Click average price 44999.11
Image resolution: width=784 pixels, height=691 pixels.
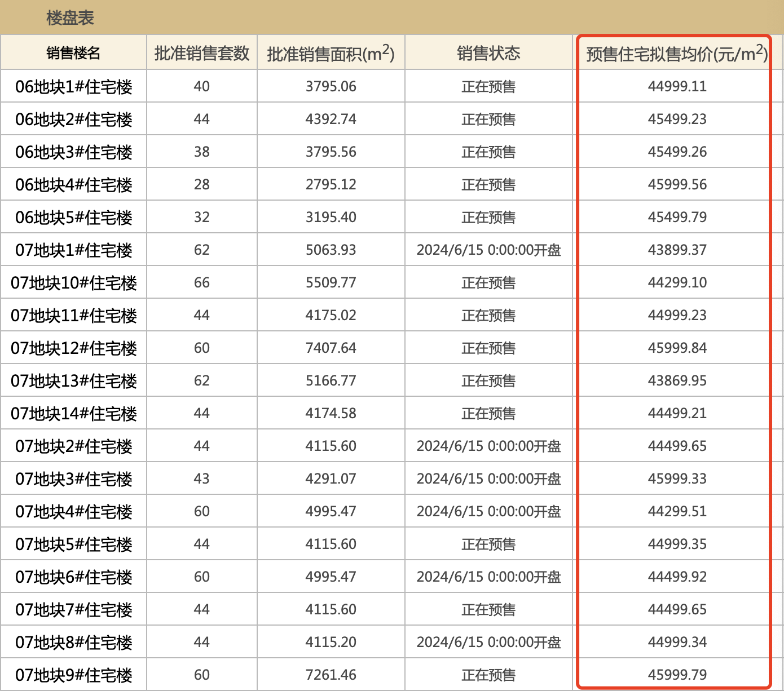(677, 86)
